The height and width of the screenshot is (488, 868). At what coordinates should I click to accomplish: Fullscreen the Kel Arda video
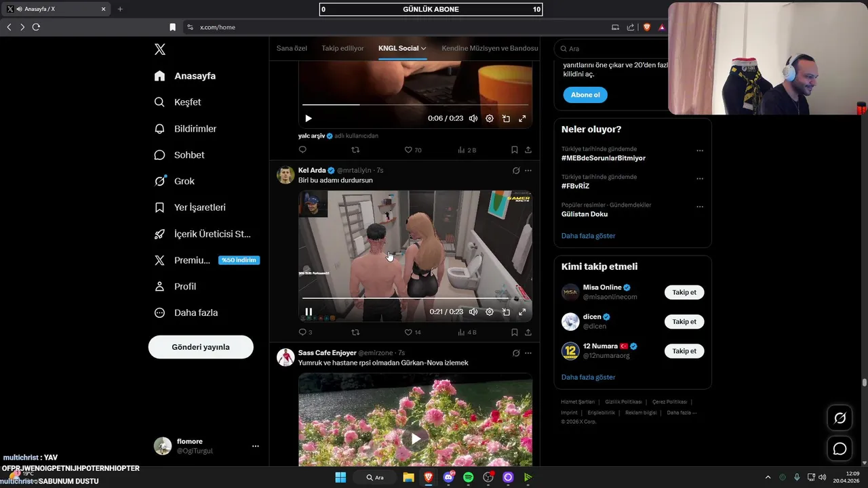pos(522,312)
